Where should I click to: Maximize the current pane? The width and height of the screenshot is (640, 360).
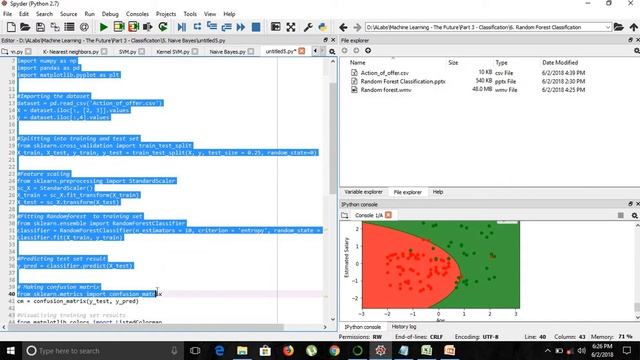point(276,27)
